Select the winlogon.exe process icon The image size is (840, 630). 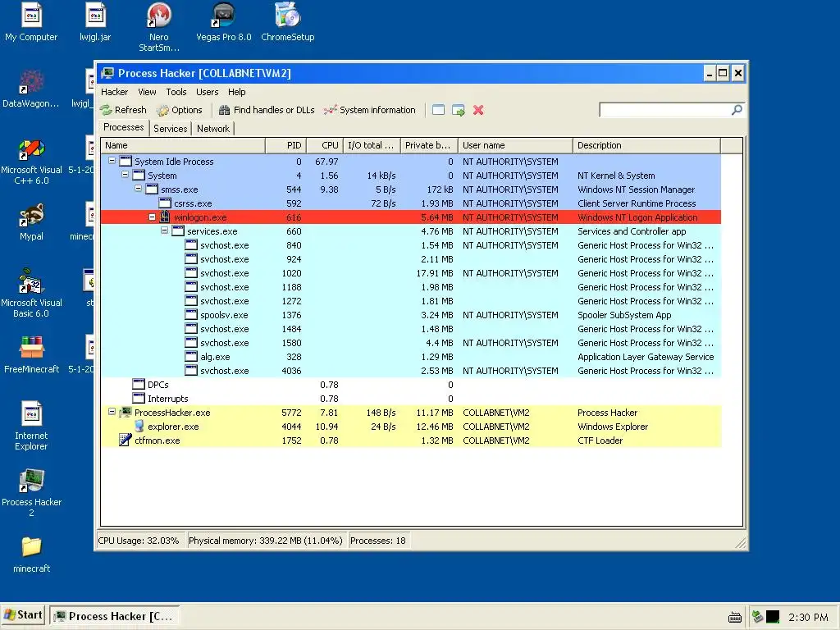click(165, 217)
